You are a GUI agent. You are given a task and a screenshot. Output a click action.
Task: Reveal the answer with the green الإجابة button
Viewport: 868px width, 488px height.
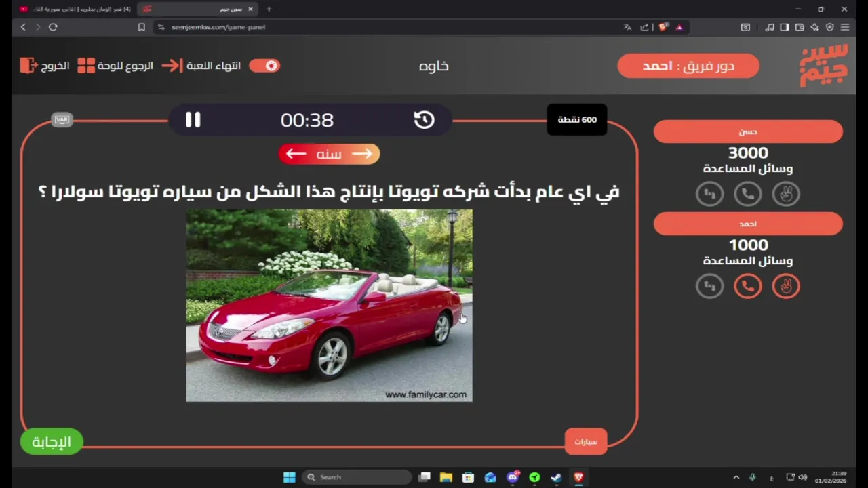pyautogui.click(x=52, y=442)
